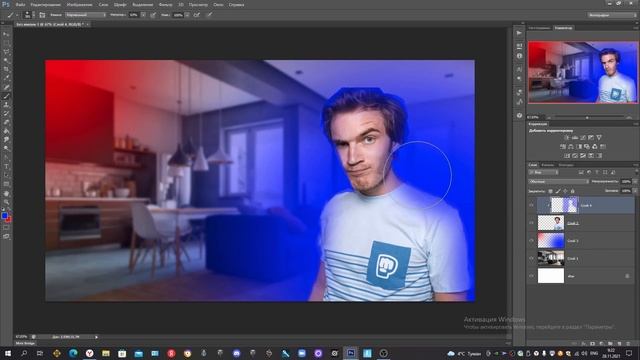640x360 pixels.
Task: Select the Eraser tool
Action: point(6,122)
